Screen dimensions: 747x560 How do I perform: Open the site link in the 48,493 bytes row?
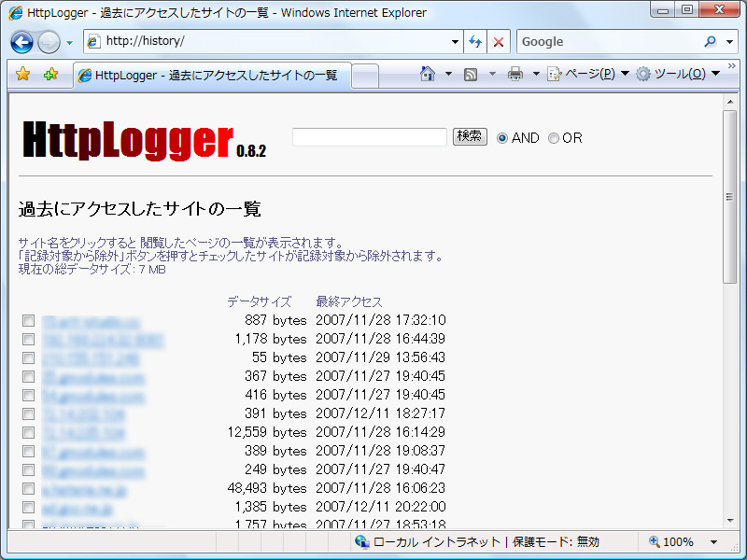coord(84,490)
